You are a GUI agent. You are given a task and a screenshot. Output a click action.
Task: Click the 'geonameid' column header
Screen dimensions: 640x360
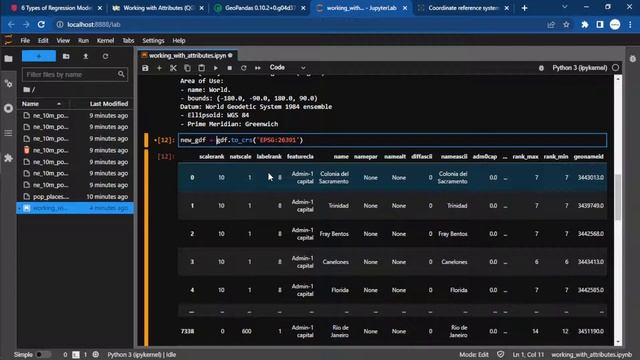point(588,157)
